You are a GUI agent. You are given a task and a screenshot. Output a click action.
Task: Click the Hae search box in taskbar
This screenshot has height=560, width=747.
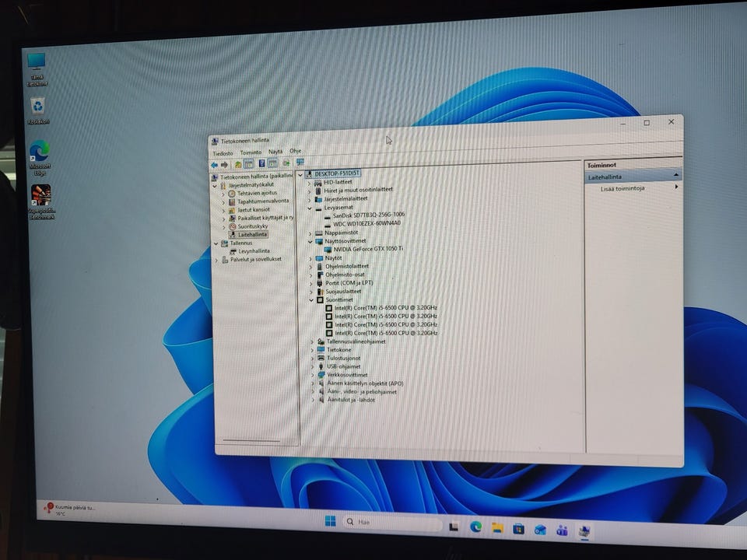(392, 523)
